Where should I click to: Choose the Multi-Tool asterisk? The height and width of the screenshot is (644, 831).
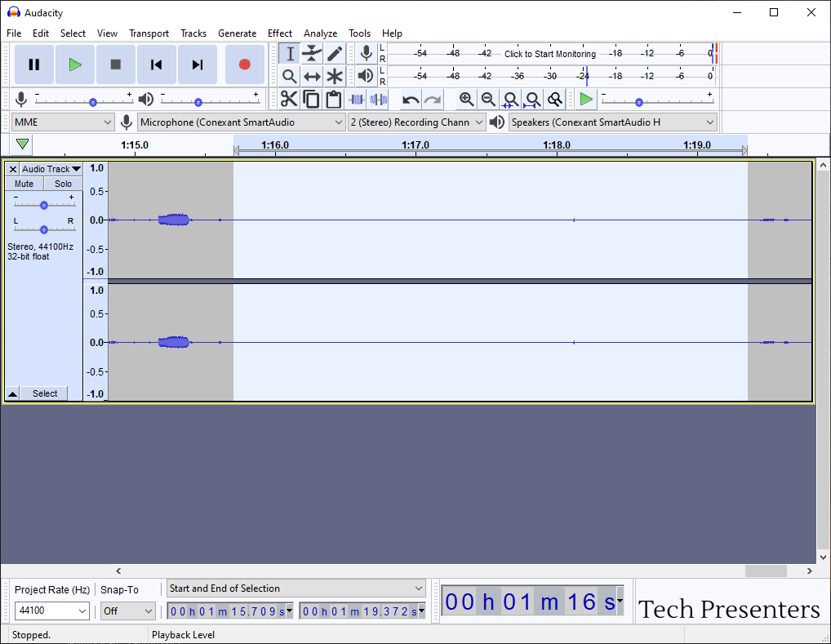(335, 77)
